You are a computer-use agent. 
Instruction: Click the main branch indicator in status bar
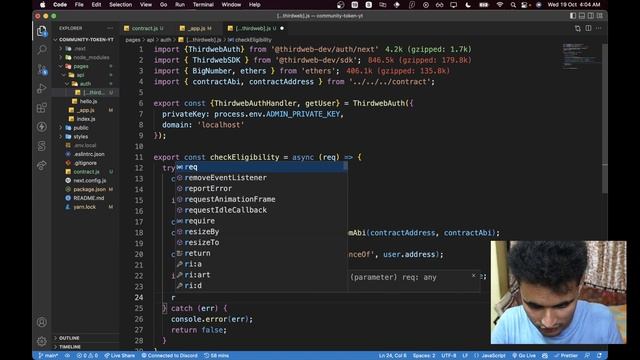(x=48, y=356)
